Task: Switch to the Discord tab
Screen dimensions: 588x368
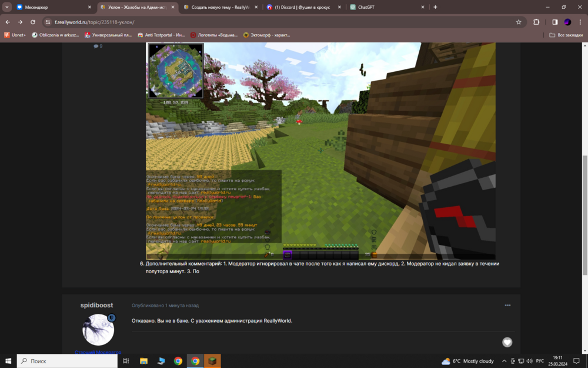Action: tap(303, 7)
